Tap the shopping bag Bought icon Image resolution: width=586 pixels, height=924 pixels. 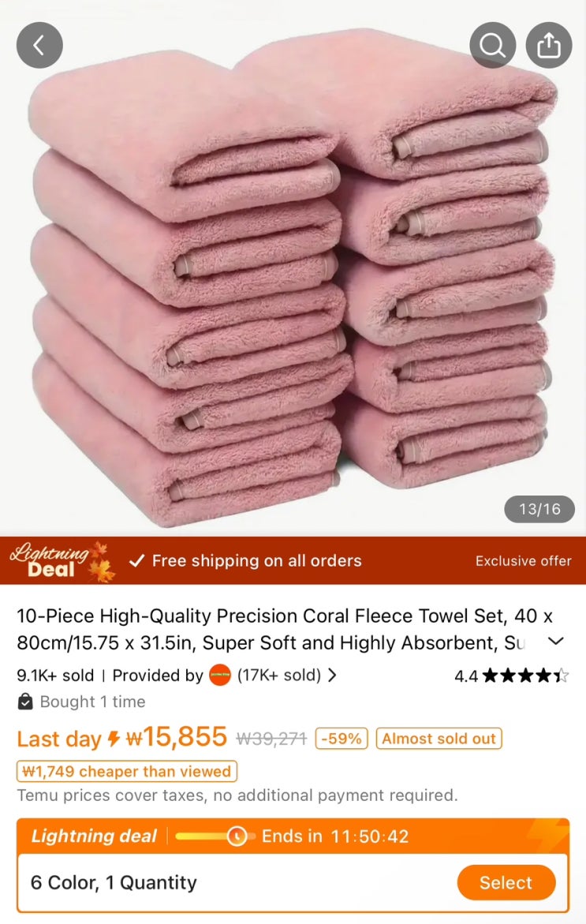tap(25, 701)
